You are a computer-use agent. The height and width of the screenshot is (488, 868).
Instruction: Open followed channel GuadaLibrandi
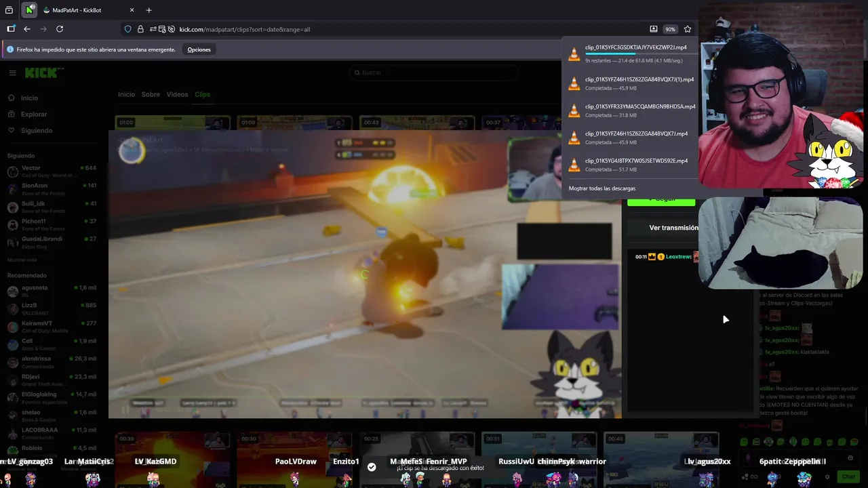pos(53,242)
